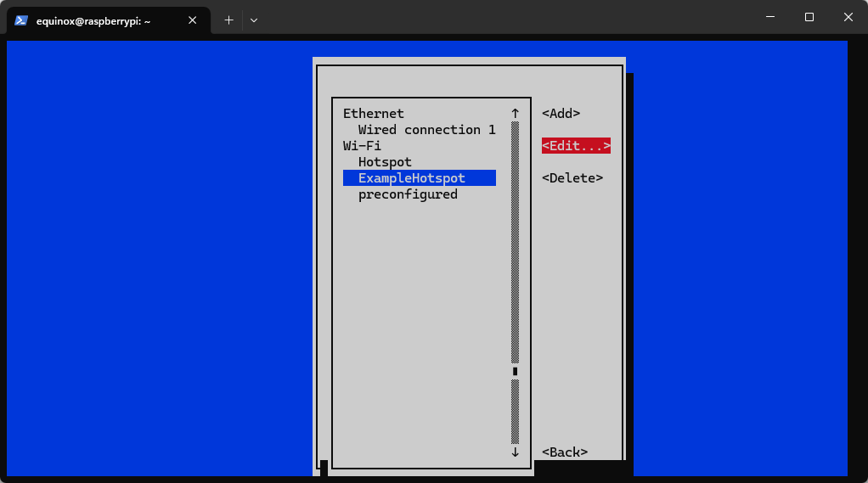The height and width of the screenshot is (483, 868).
Task: Activate the highlighted Edit... button
Action: [x=576, y=145]
